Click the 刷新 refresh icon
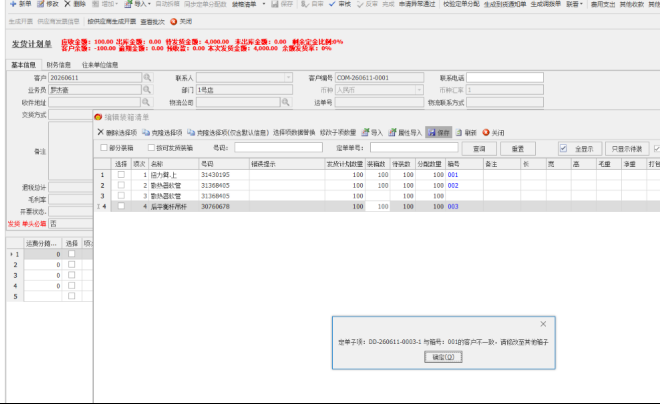Screen dimensions: 660x404 click(459, 132)
